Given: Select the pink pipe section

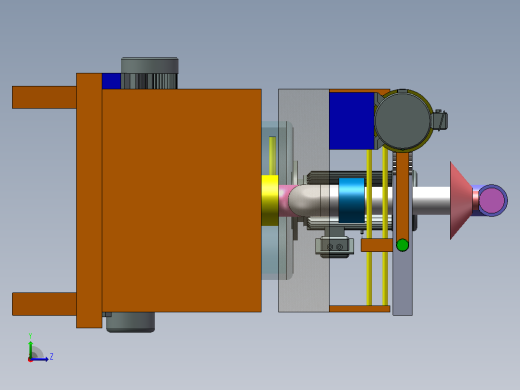Looking at the screenshot, I should coord(285,200).
